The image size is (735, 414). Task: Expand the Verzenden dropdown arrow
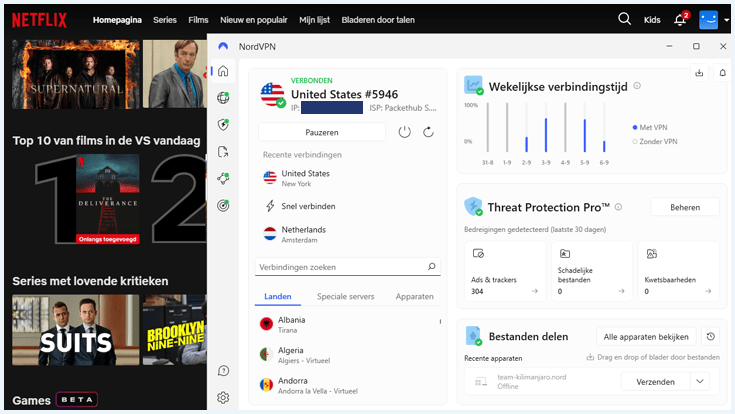pyautogui.click(x=700, y=382)
